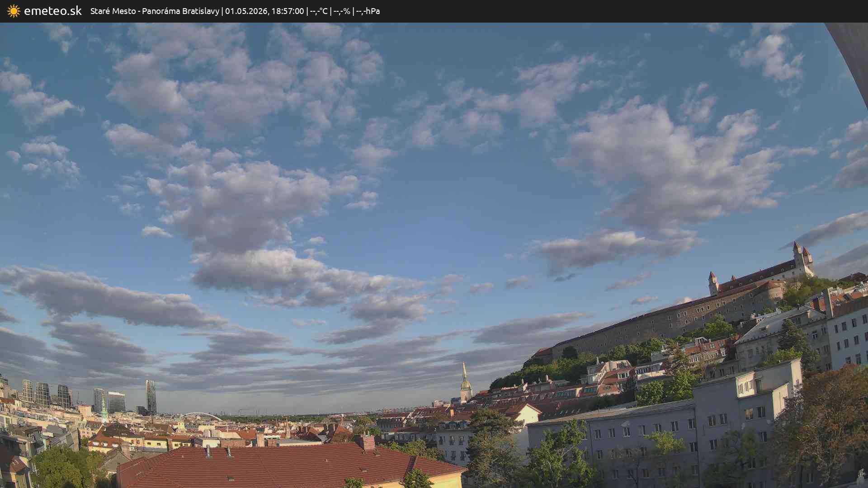The height and width of the screenshot is (488, 868).
Task: Click the 'Staré Mesto - Panoráma Bratislavy' caption
Action: (x=155, y=11)
